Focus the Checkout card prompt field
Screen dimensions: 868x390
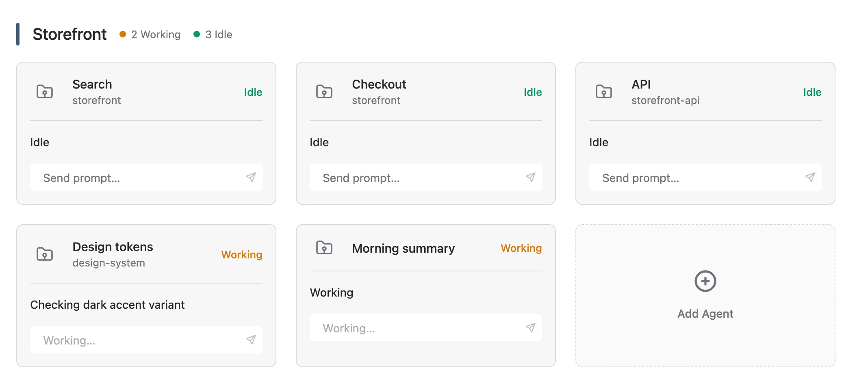click(x=426, y=178)
